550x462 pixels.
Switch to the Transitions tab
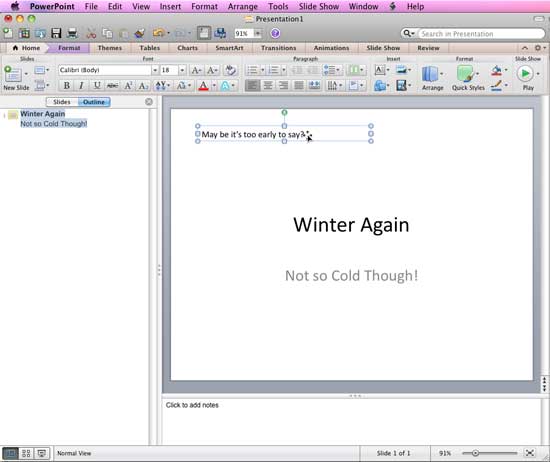279,48
